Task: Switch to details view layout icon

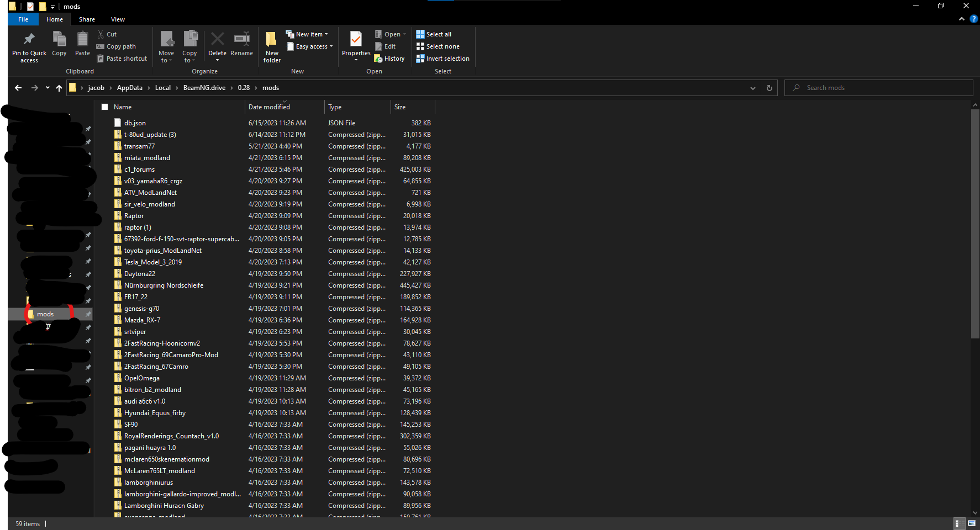Action: pyautogui.click(x=960, y=523)
